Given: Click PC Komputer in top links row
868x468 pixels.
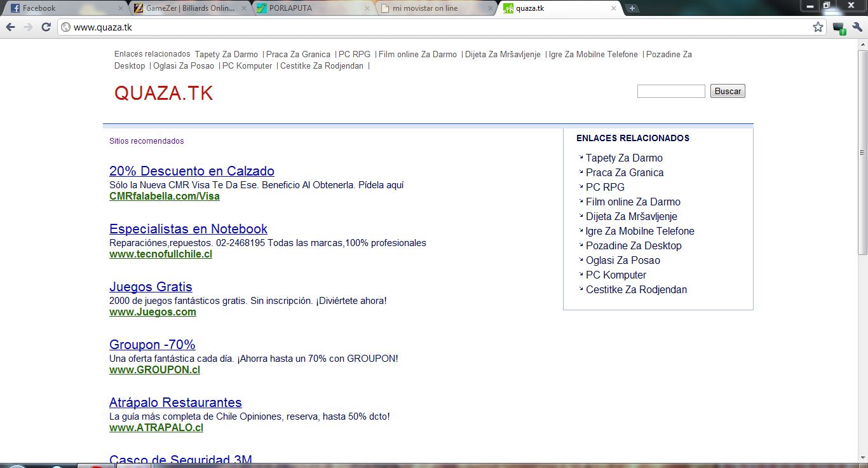Looking at the screenshot, I should pyautogui.click(x=247, y=66).
